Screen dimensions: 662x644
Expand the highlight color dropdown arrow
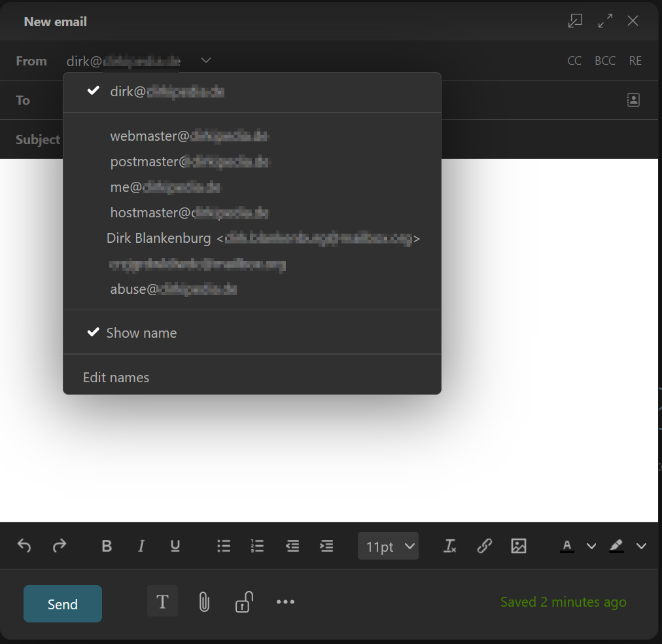click(x=641, y=546)
